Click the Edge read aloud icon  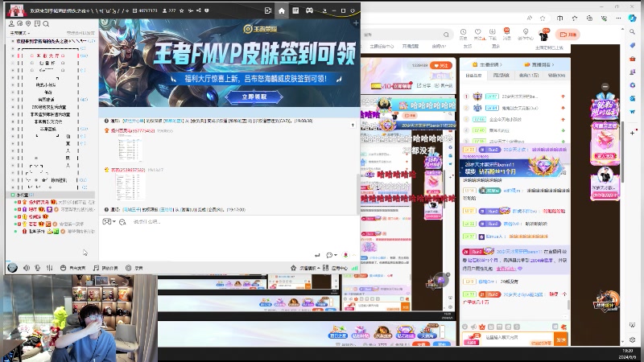[x=530, y=18]
